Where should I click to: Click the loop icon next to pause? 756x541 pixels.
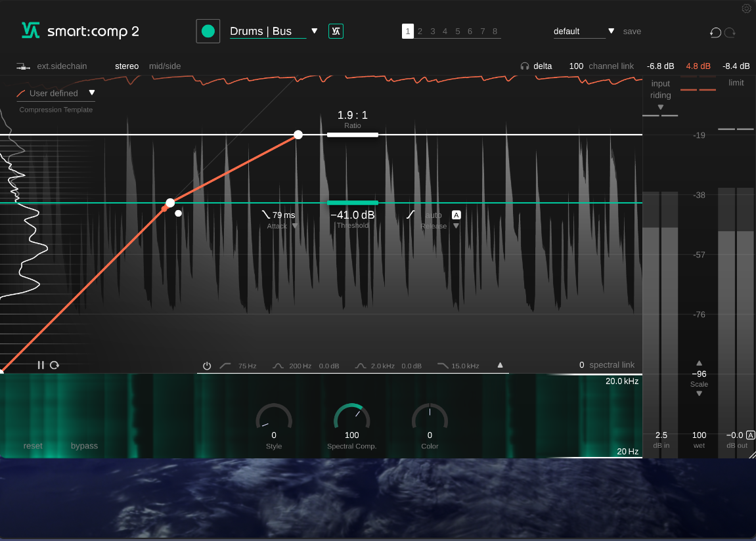click(53, 365)
